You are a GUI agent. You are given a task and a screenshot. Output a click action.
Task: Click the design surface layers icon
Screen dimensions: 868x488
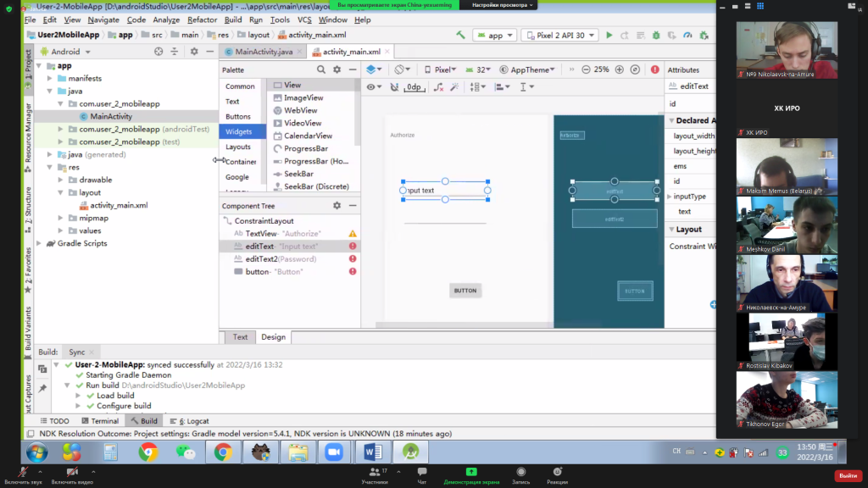[374, 69]
